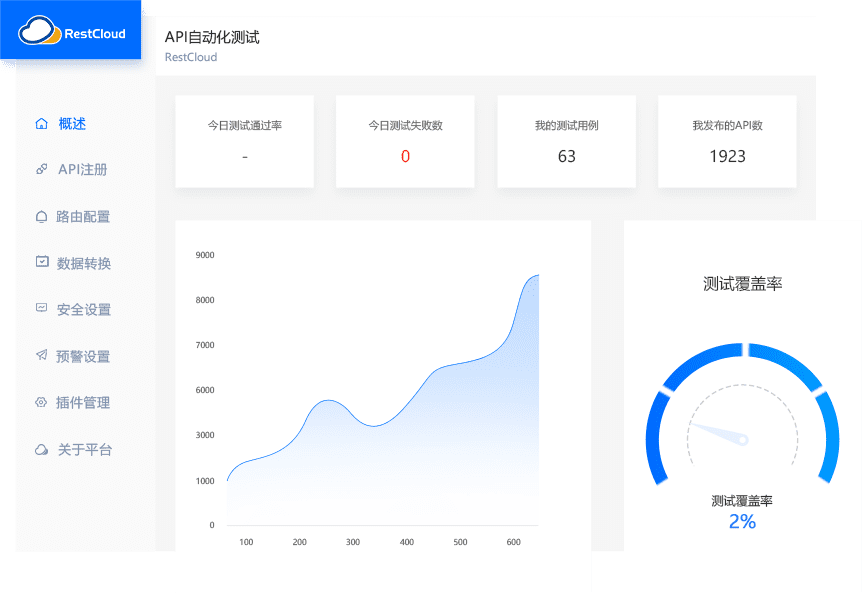862x593 pixels.
Task: Click the RestCloud subtitle under the page title
Action: click(190, 57)
